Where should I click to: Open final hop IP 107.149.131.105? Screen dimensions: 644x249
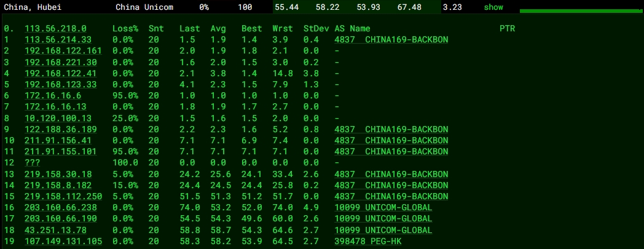point(63,241)
